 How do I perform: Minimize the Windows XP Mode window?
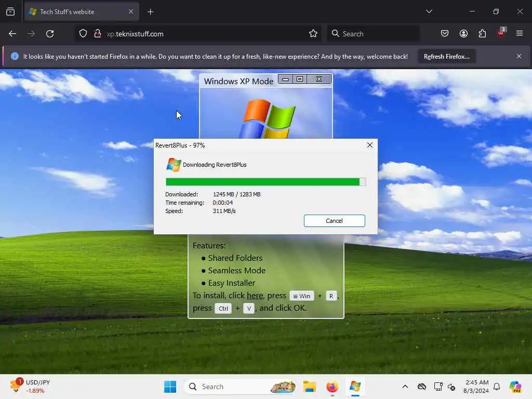click(286, 79)
